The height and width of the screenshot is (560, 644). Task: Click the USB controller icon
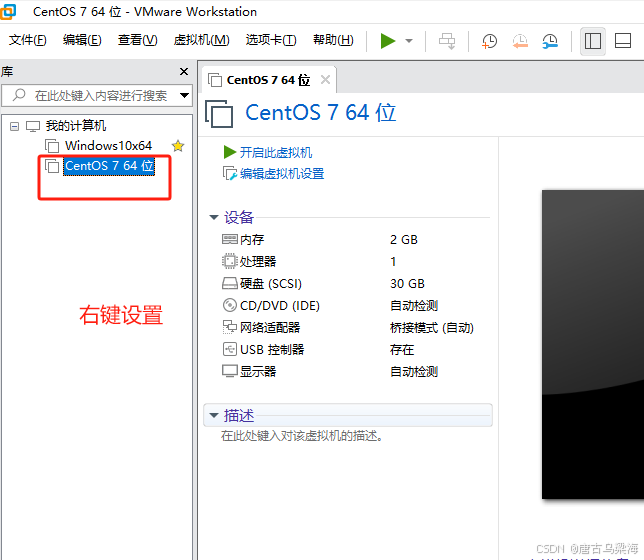pos(230,349)
